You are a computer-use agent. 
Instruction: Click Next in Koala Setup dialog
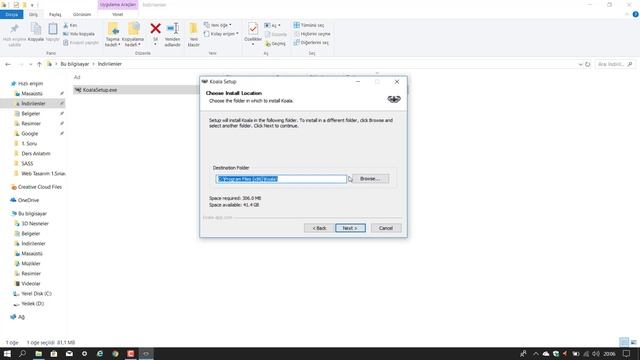pyautogui.click(x=350, y=228)
